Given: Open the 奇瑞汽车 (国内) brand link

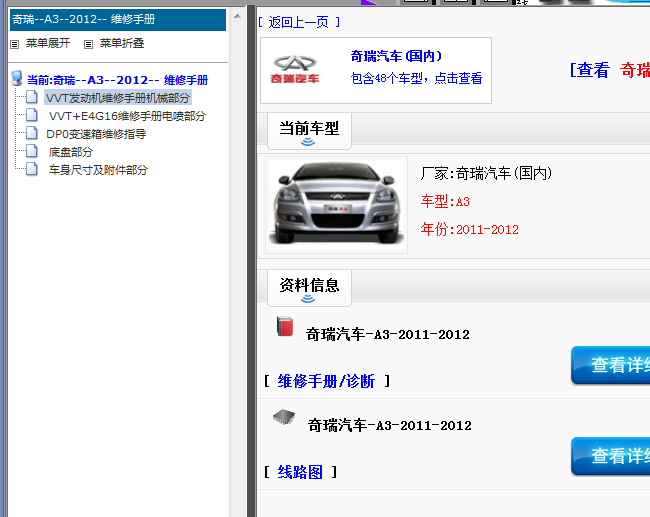Looking at the screenshot, I should (396, 56).
